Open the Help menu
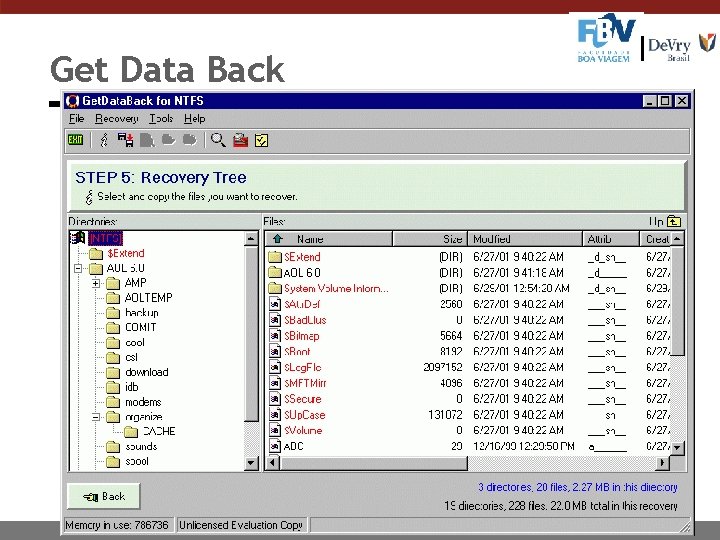The width and height of the screenshot is (720, 540). click(x=194, y=118)
